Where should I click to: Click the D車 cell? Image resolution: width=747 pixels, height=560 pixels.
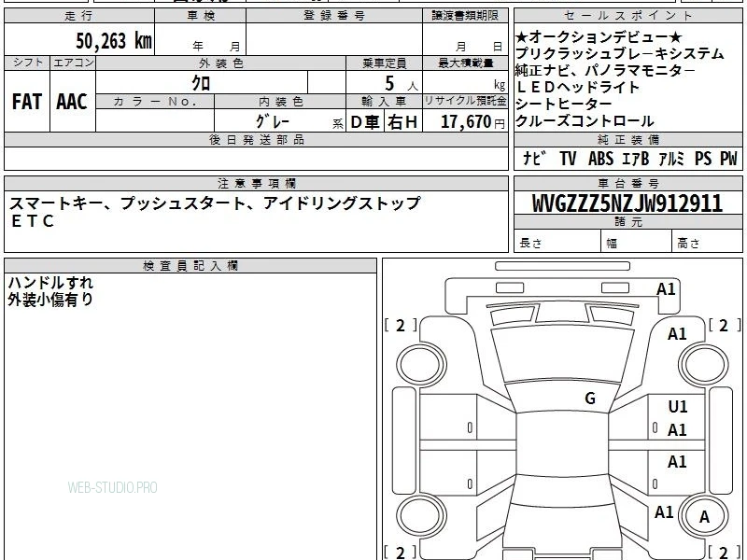tap(365, 122)
